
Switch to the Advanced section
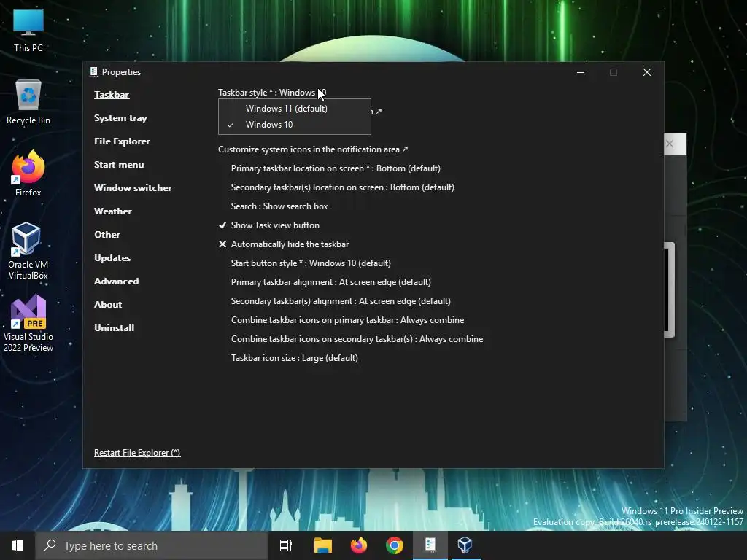tap(116, 281)
